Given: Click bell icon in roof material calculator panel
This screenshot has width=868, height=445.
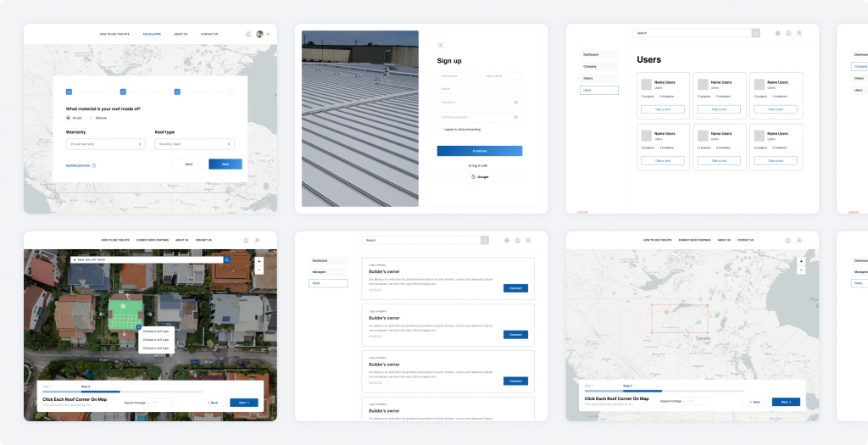Looking at the screenshot, I should (248, 34).
